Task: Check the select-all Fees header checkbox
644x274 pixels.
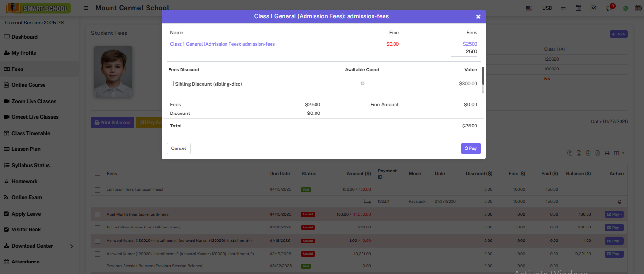Action: [98, 173]
